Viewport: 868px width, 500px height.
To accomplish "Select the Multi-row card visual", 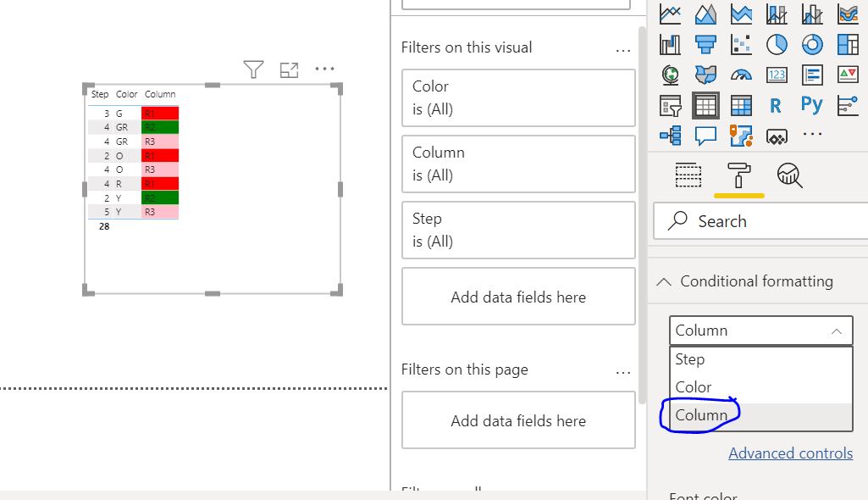I will [x=812, y=75].
